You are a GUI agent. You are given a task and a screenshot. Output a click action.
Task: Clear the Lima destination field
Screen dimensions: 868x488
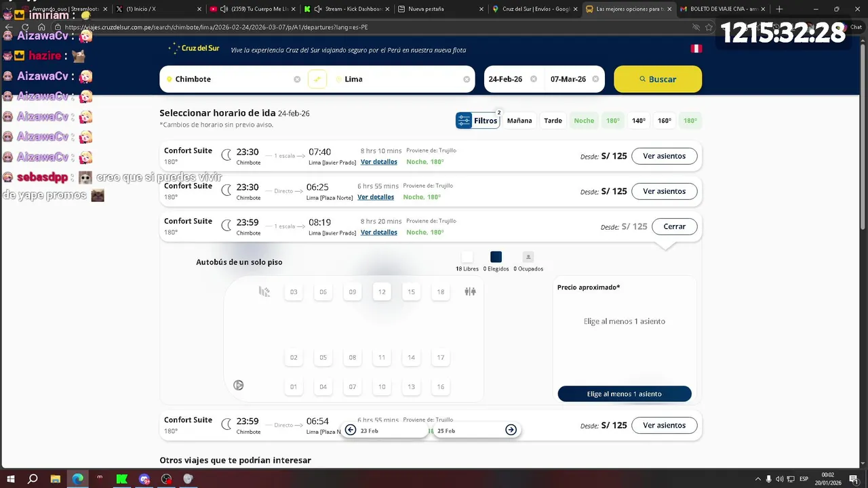pyautogui.click(x=467, y=79)
